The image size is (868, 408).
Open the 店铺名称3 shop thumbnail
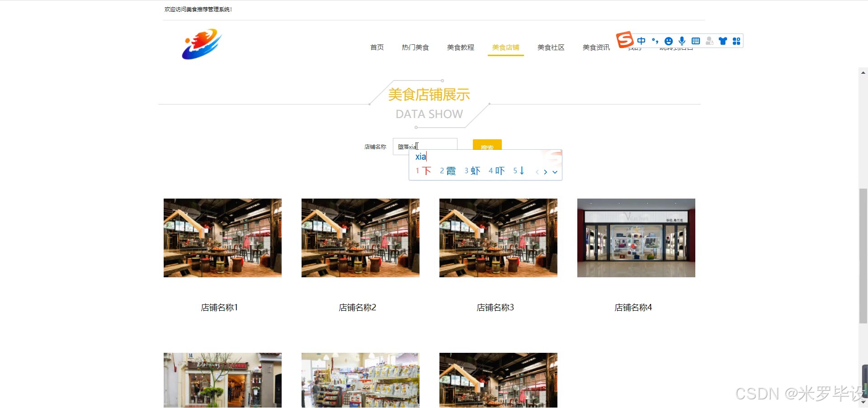click(x=498, y=238)
